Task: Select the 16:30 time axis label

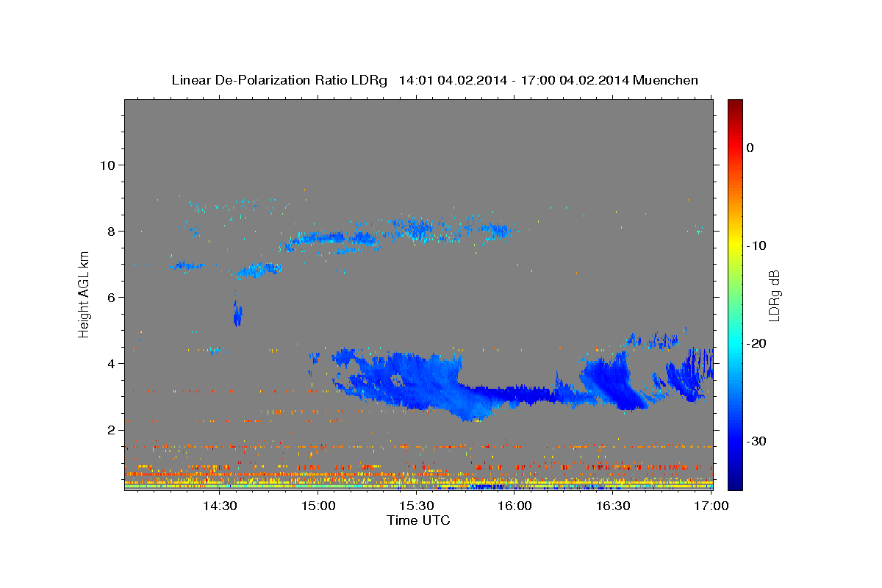Action: click(x=614, y=506)
